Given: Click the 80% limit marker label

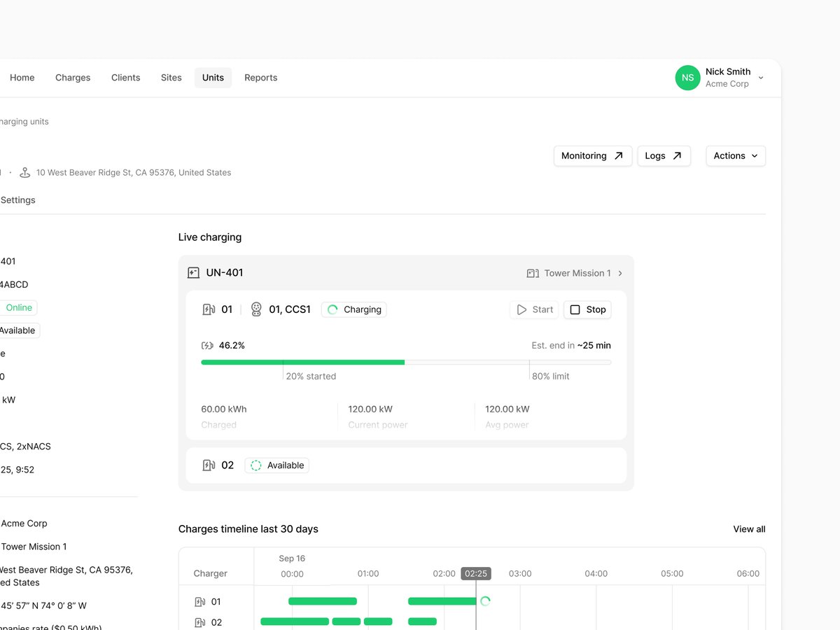Looking at the screenshot, I should click(551, 377).
